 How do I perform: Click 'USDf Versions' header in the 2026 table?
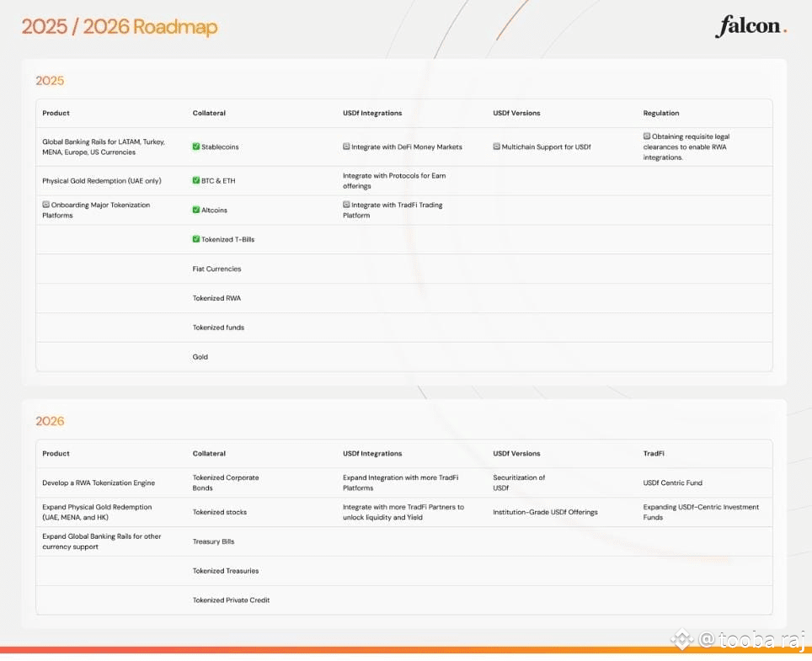point(516,453)
